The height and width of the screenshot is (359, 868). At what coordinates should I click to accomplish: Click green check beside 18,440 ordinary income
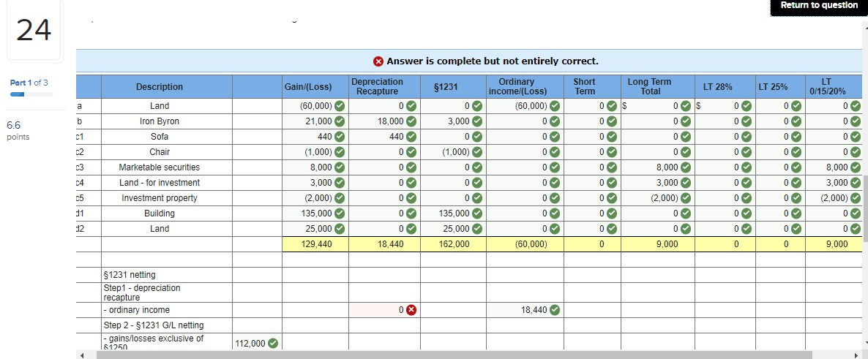tap(554, 310)
